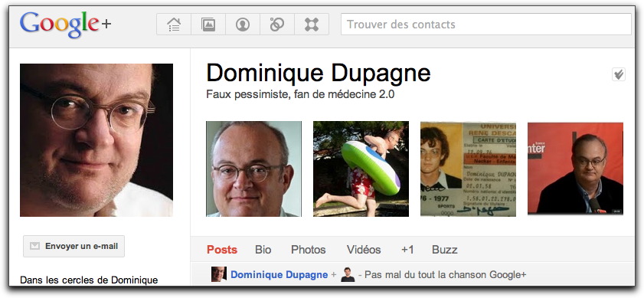Open the Dominique Dupagne post author link
The height and width of the screenshot is (298, 644).
280,274
